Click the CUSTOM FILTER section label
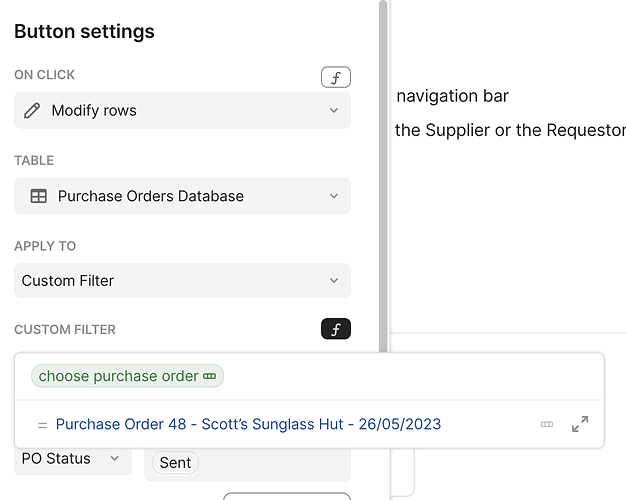Viewport: 626px width, 500px height. 65,330
